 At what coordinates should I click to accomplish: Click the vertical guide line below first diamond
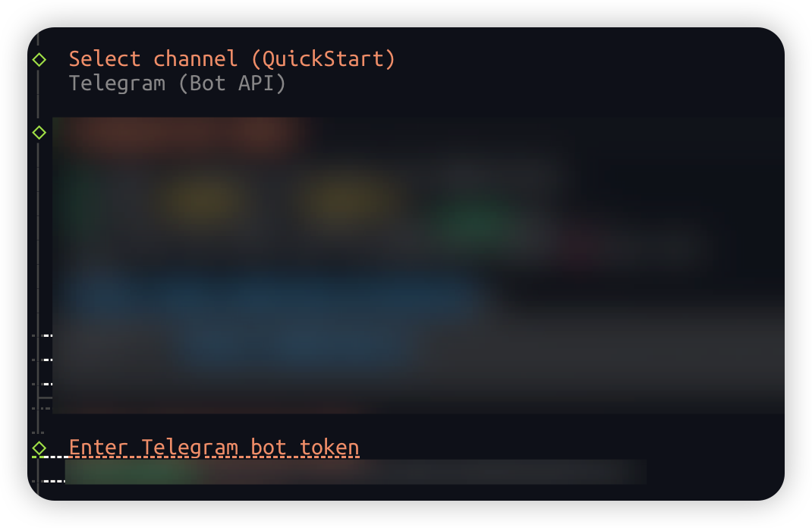point(38,93)
